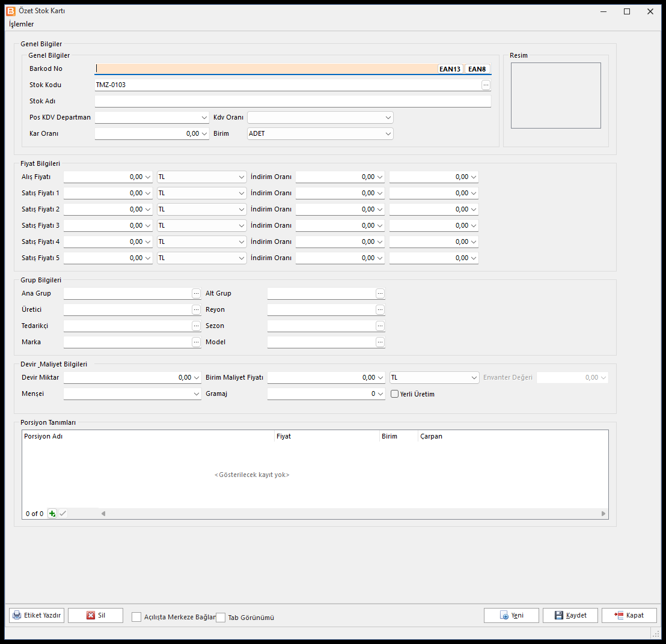The image size is (666, 644).
Task: Toggle the Açılışta Merkeze Bağlan checkbox
Action: pos(136,617)
